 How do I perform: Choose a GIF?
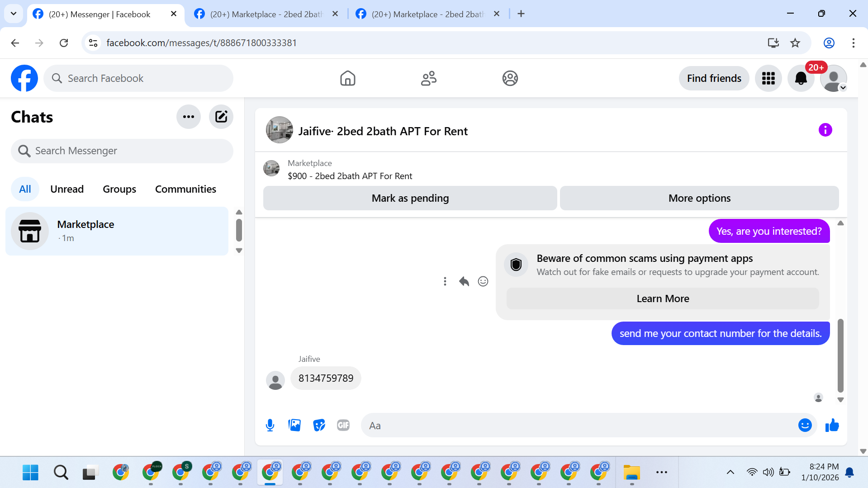343,425
